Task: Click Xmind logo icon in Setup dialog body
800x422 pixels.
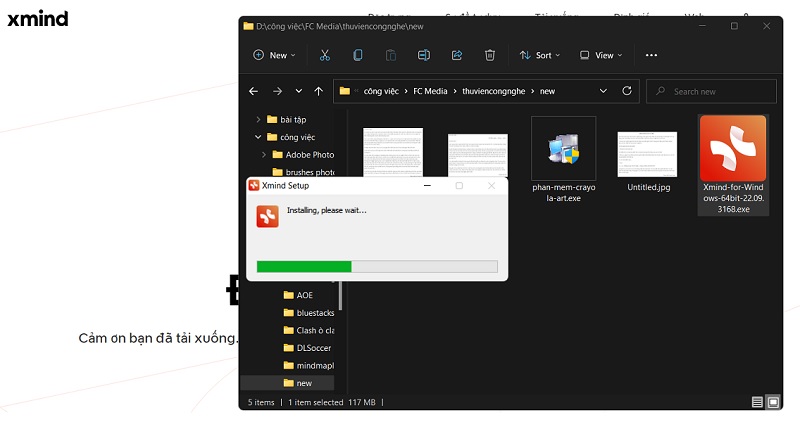Action: [x=267, y=216]
